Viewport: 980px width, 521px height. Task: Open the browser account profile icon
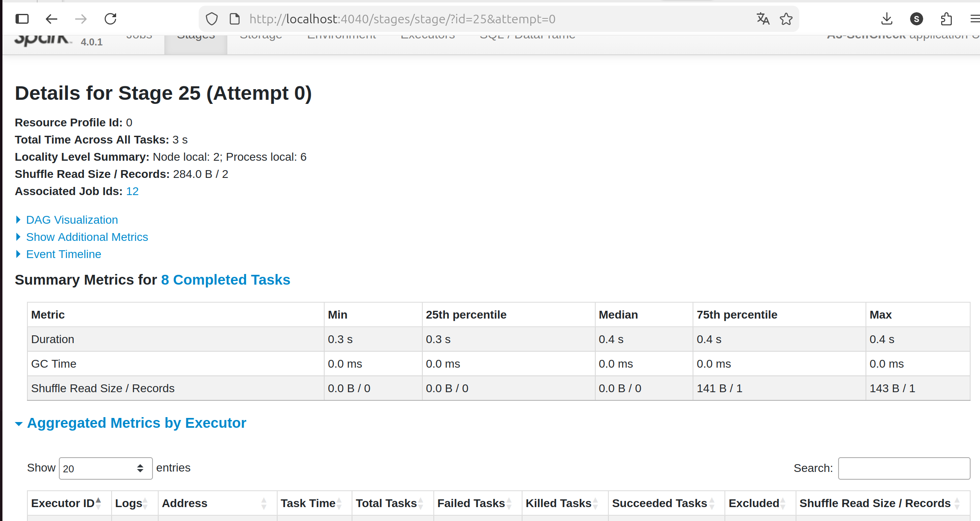(916, 19)
